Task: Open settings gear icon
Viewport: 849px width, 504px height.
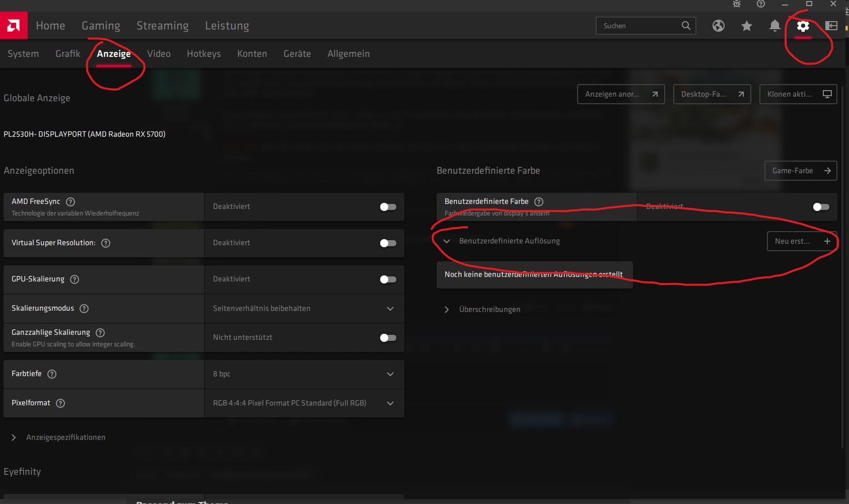Action: [803, 26]
